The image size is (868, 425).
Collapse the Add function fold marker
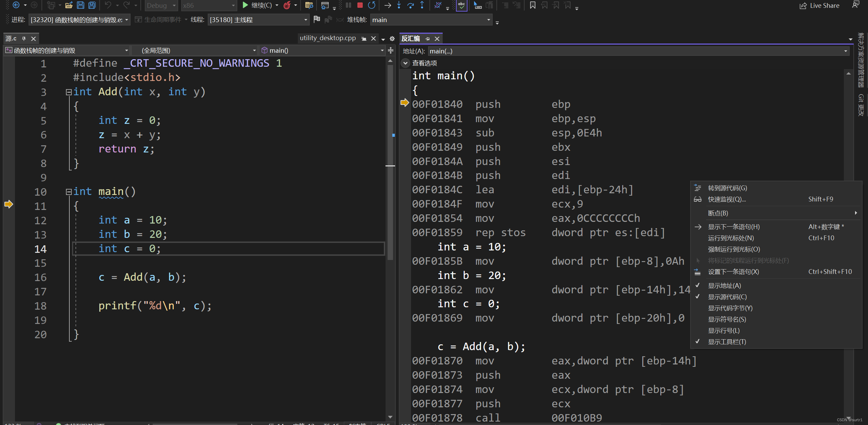69,92
